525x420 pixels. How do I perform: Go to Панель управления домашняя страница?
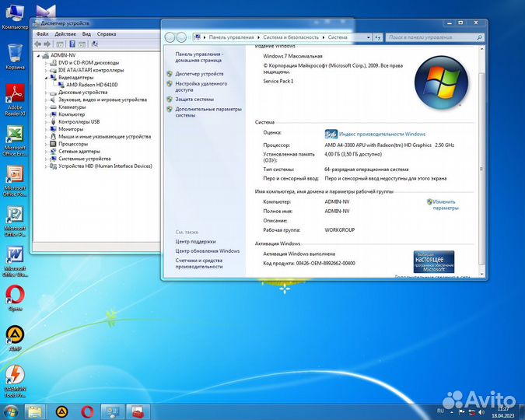coord(199,57)
